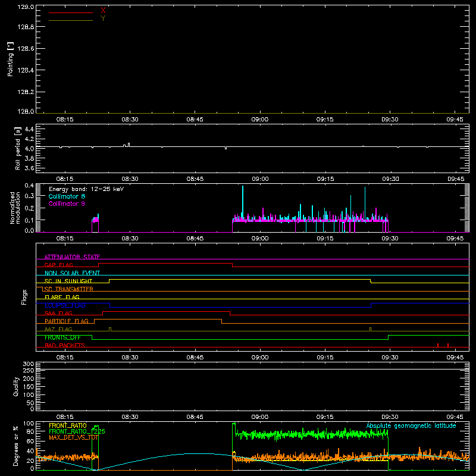Image resolution: width=476 pixels, height=476 pixels.
Task: Click the ECLIPSE_FLAG label
Action: (65, 305)
